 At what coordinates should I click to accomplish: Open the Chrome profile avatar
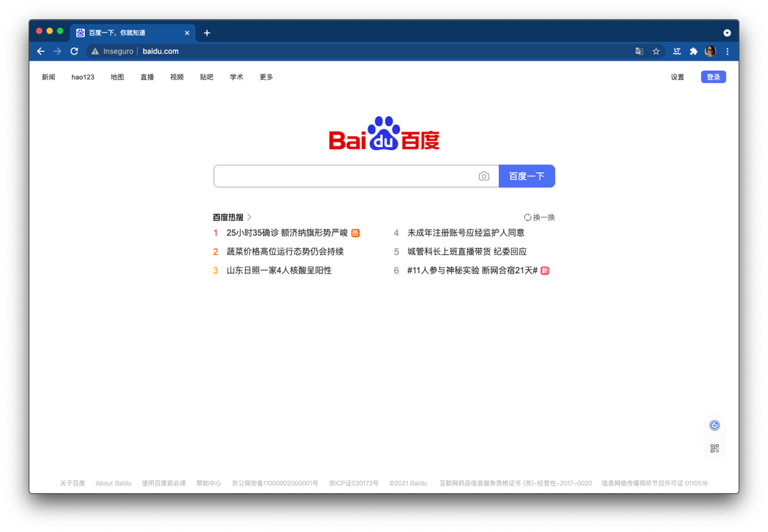pos(710,51)
